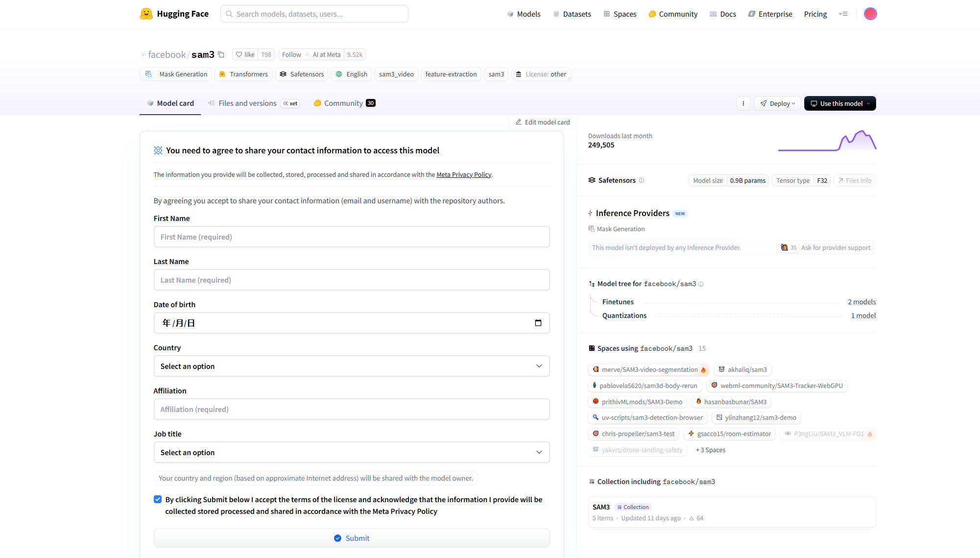Open the Use this model dropdown
Image resolution: width=980 pixels, height=558 pixels.
[x=839, y=103]
